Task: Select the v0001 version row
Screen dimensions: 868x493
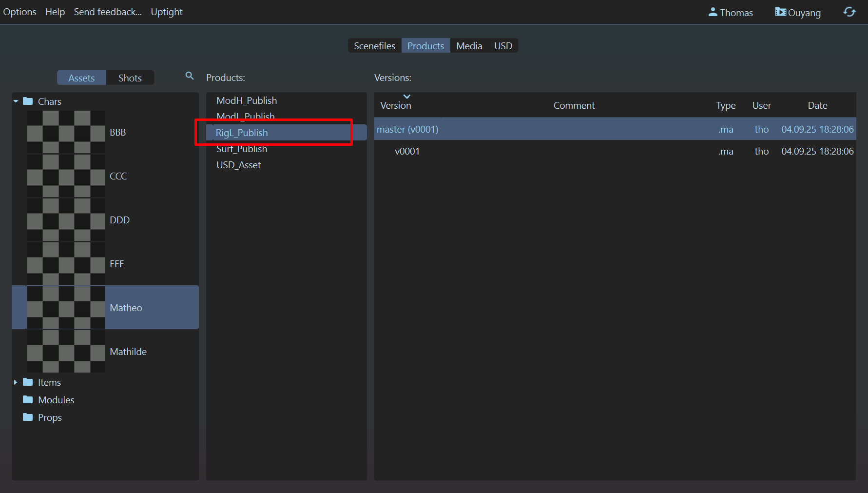Action: tap(407, 151)
